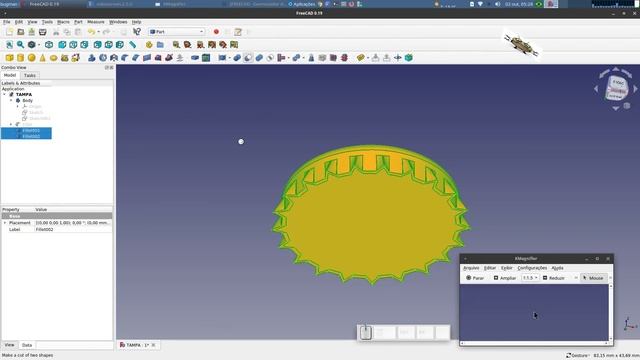The image size is (640, 360).
Task: Collapse the TAMPA document tree node
Action: pyautogui.click(x=4, y=94)
